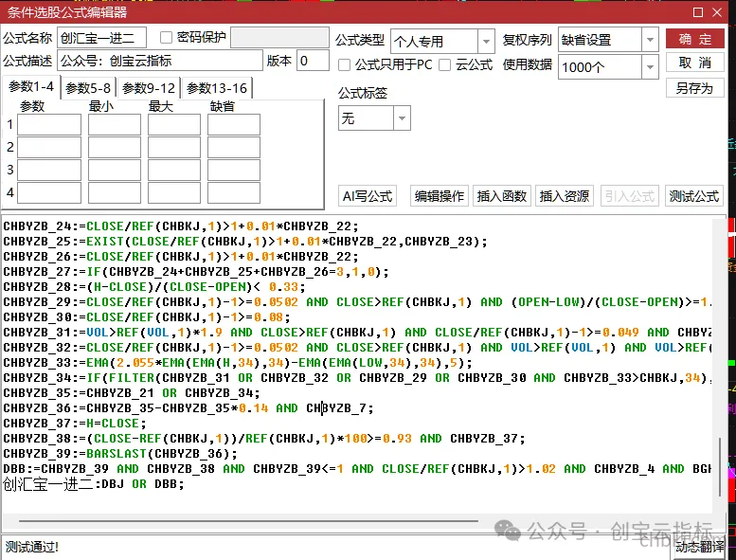Switch to the 参数5-8 tab

[88, 88]
